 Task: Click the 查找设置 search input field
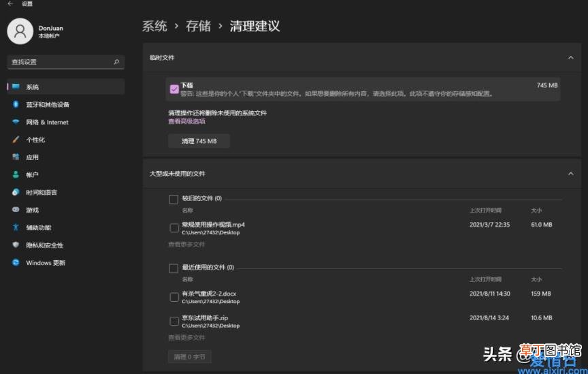(x=65, y=62)
